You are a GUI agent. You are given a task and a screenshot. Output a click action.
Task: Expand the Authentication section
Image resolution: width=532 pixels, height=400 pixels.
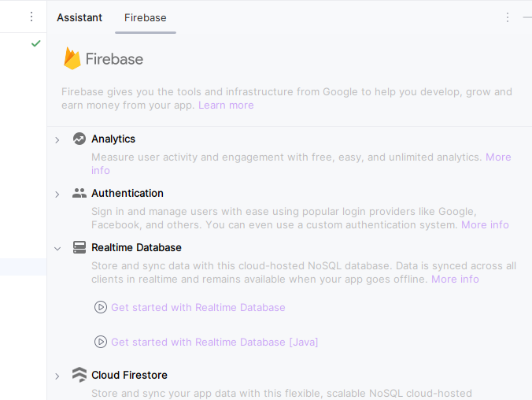pos(57,194)
